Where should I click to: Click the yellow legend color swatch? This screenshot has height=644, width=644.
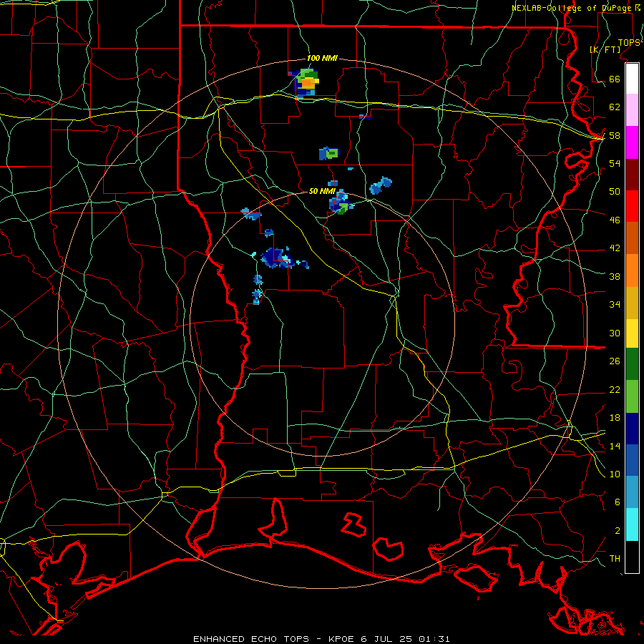click(x=632, y=333)
